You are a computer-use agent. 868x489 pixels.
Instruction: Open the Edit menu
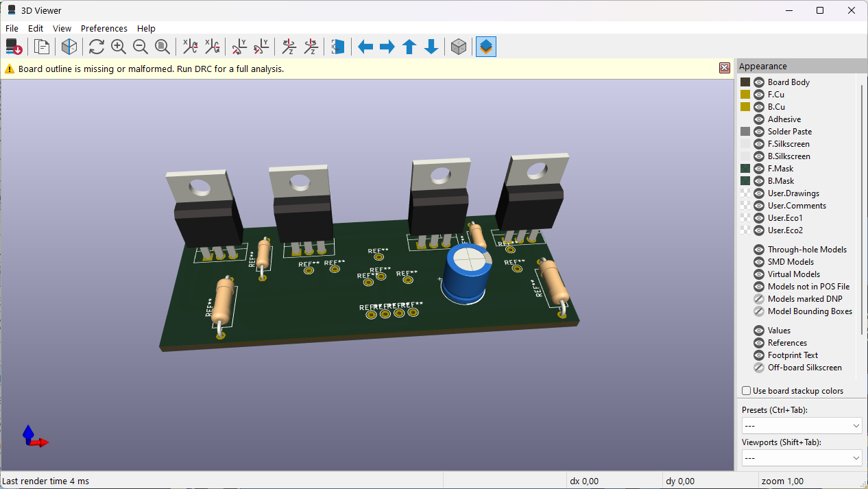point(36,28)
